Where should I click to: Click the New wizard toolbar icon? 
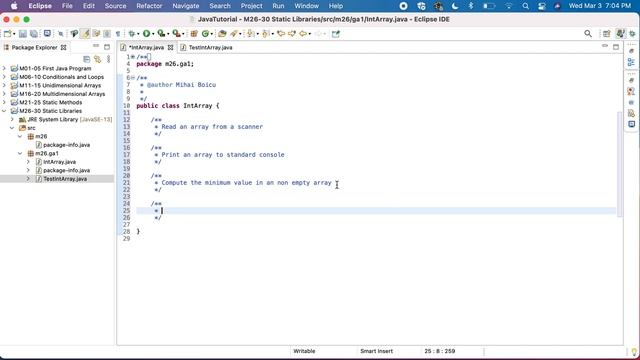[7, 34]
